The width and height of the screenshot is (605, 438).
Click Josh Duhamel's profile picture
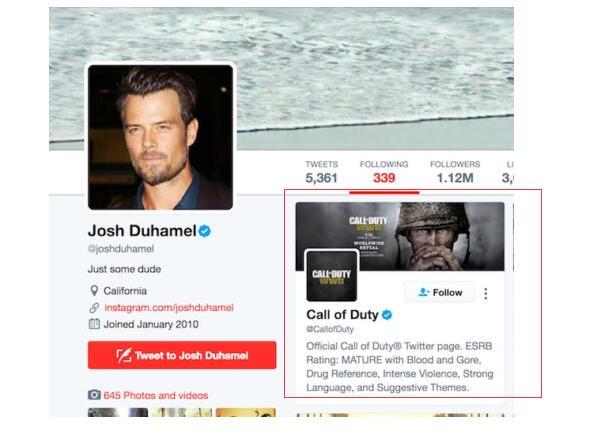click(161, 137)
